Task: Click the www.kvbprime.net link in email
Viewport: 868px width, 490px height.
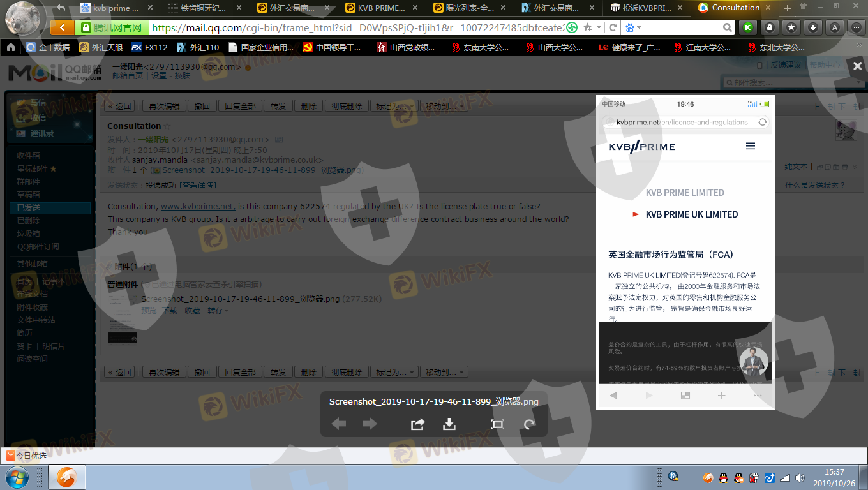Action: (x=198, y=206)
